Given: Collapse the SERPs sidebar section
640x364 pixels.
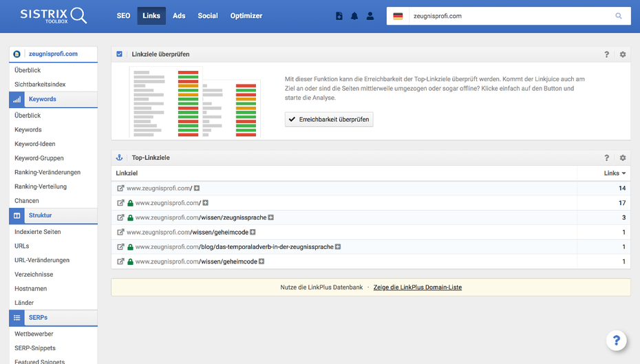Looking at the screenshot, I should pos(38,317).
